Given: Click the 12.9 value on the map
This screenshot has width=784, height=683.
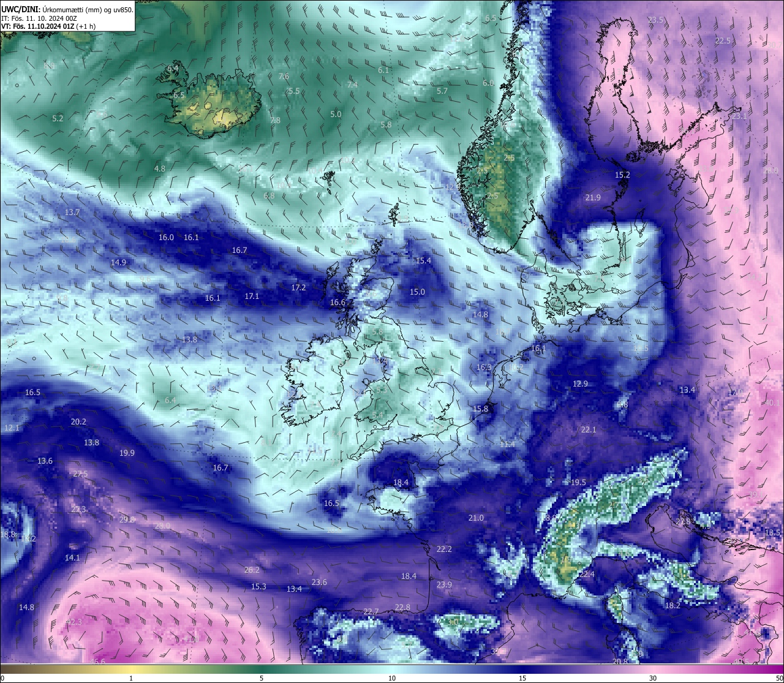Looking at the screenshot, I should tap(580, 383).
